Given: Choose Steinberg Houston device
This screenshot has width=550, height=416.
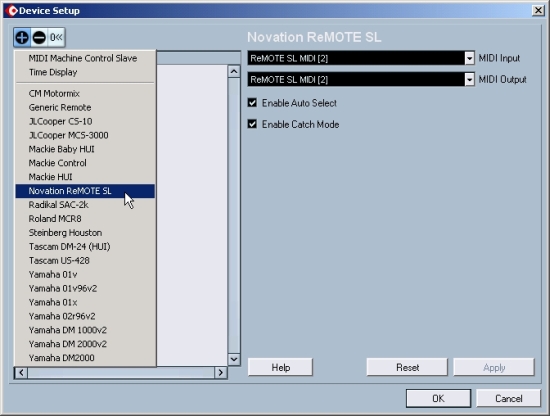Looking at the screenshot, I should (85, 233).
